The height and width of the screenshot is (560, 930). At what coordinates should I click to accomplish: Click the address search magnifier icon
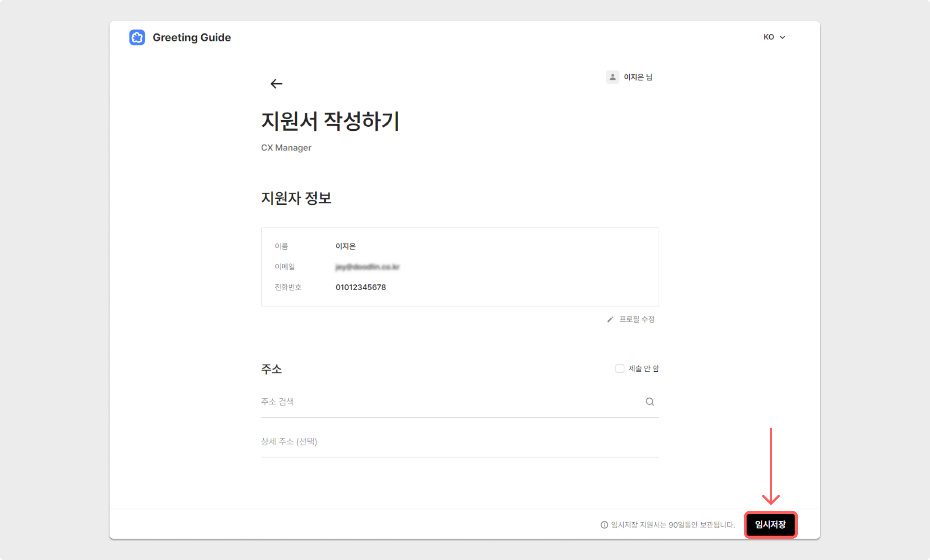(649, 401)
